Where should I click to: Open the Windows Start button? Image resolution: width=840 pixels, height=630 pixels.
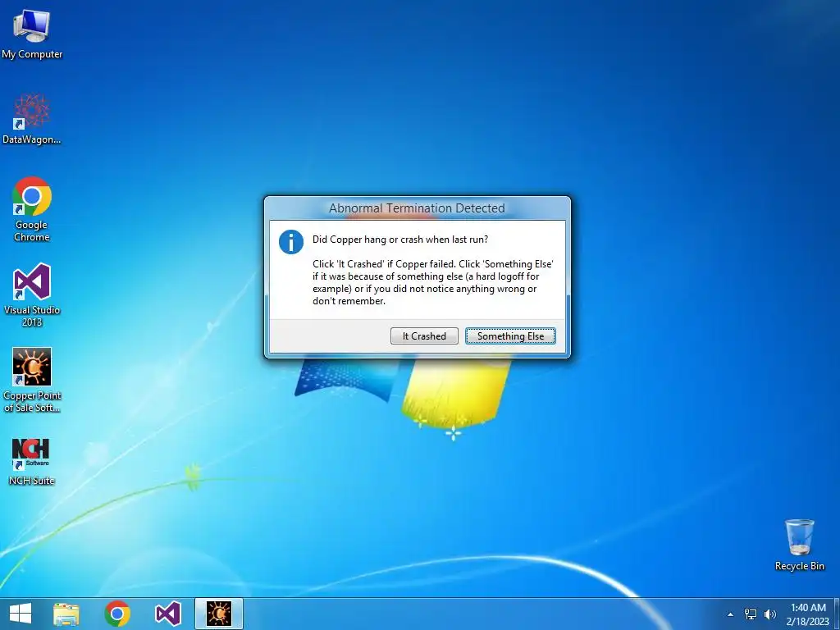21,614
